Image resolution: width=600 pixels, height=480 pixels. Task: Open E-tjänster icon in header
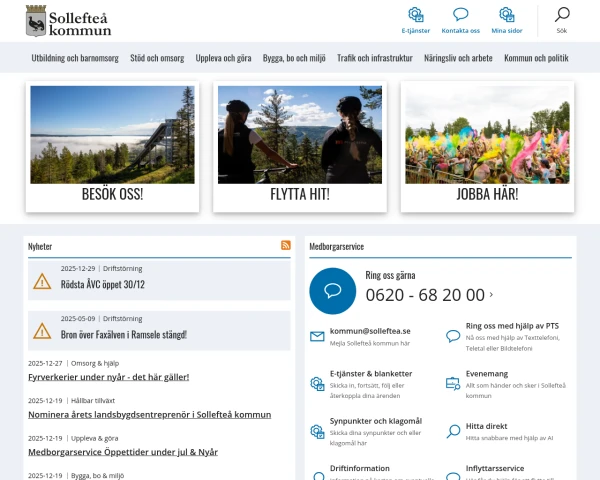pos(415,15)
